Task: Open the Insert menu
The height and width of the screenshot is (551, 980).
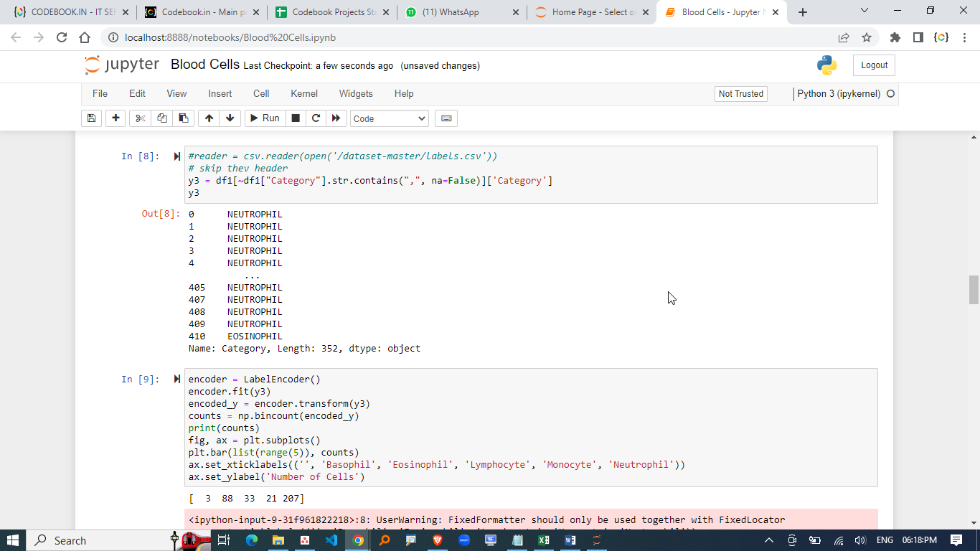Action: 220,93
